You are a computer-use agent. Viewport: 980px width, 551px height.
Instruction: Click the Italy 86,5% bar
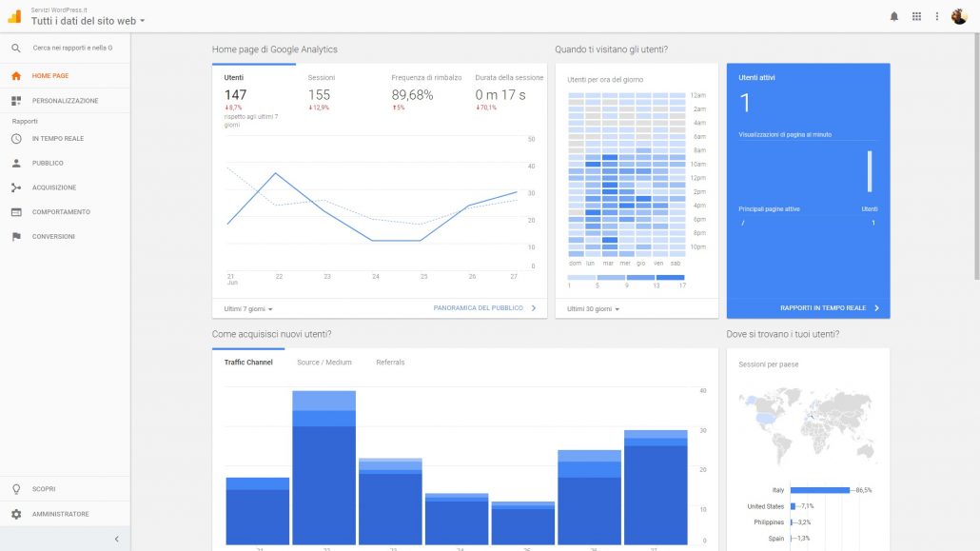[820, 490]
